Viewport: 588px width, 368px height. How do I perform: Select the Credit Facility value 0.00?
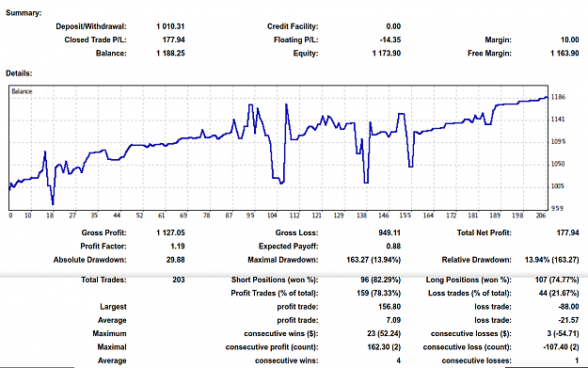393,26
